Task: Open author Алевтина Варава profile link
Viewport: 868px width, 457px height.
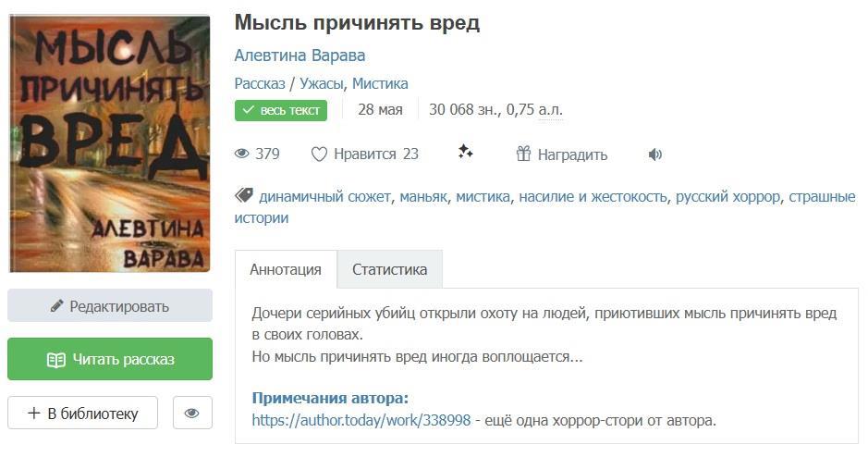Action: [x=300, y=56]
